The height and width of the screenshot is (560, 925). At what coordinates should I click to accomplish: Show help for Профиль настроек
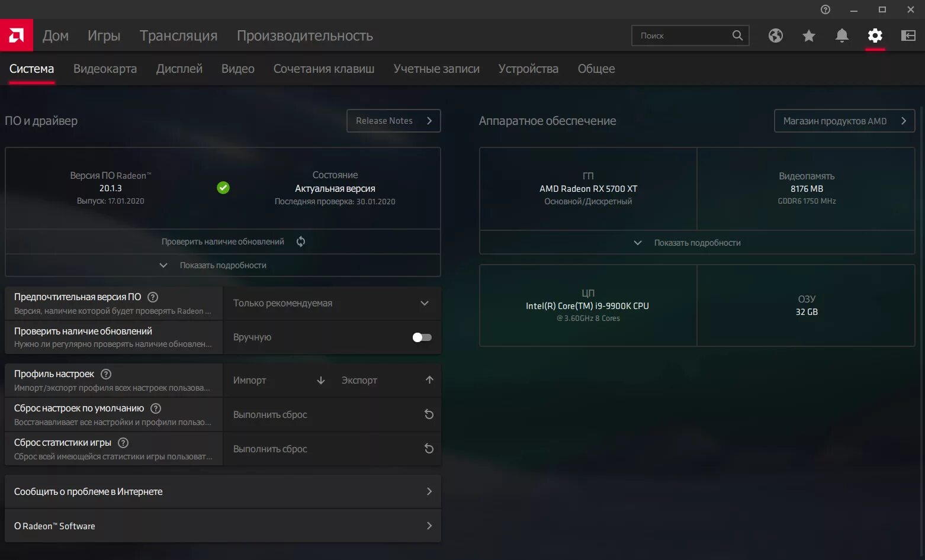click(x=106, y=374)
